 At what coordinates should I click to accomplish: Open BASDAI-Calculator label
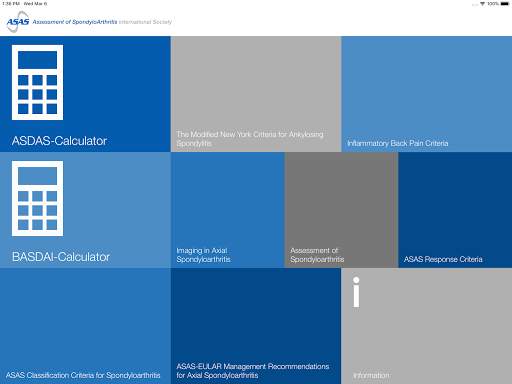click(x=61, y=257)
